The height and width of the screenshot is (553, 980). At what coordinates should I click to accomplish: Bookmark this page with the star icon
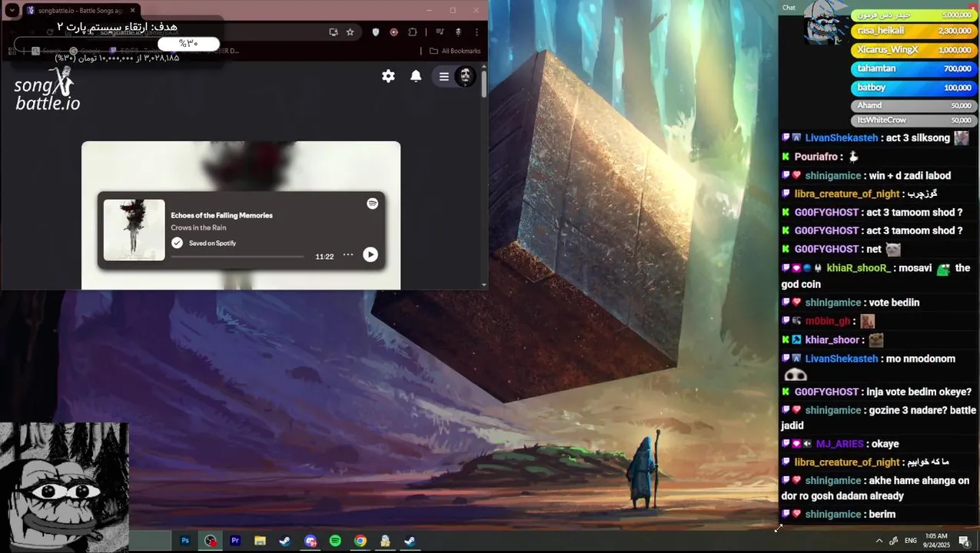pos(350,32)
